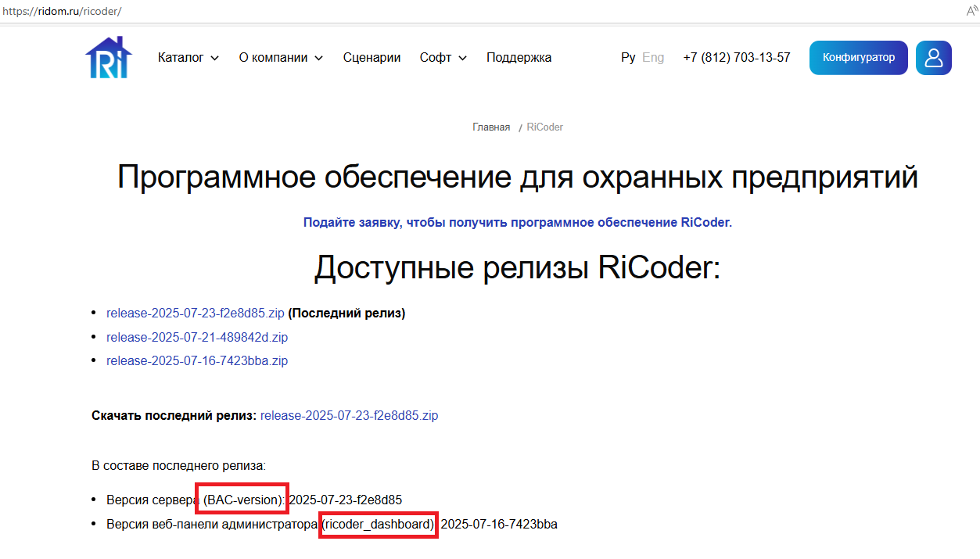Expand the О компании dropdown
The image size is (980, 559).
(280, 58)
